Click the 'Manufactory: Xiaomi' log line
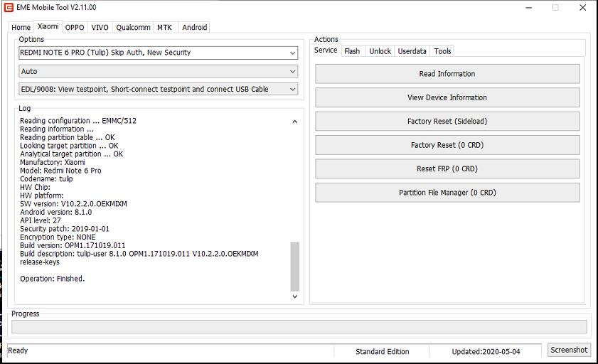The image size is (598, 364). [x=53, y=162]
